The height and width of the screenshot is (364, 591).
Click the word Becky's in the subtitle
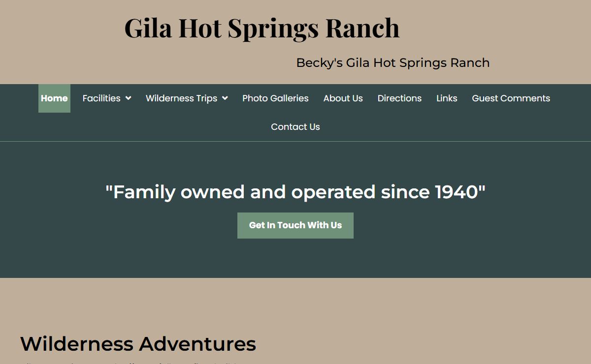point(319,63)
